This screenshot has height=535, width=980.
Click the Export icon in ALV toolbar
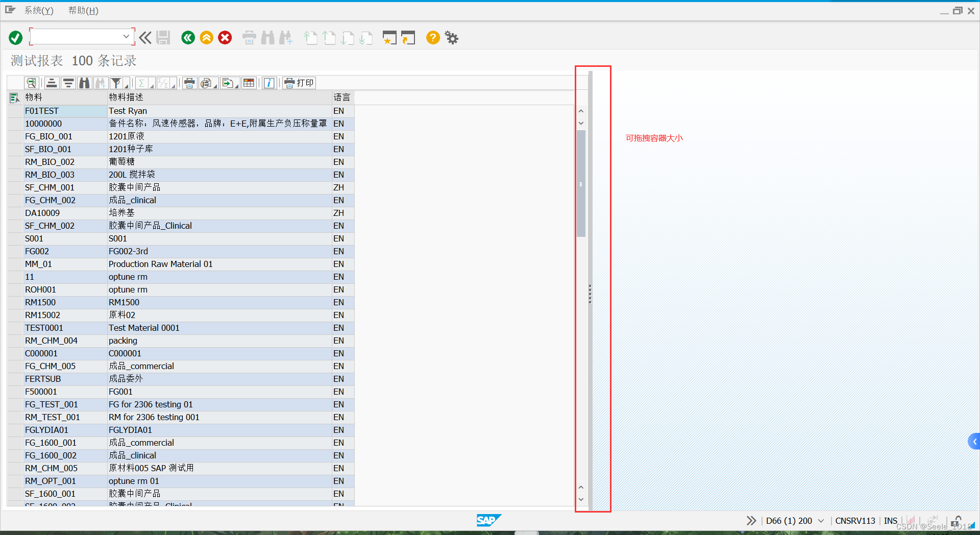228,83
